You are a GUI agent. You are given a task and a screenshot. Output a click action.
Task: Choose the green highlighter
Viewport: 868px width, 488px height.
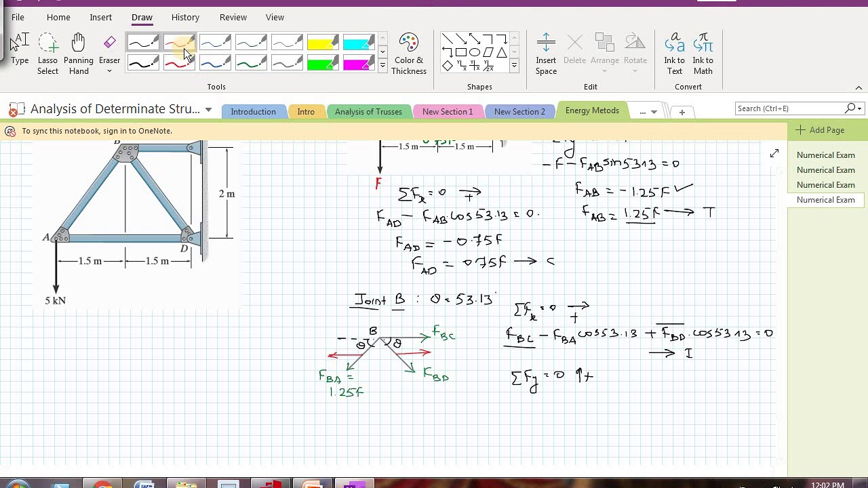(323, 63)
